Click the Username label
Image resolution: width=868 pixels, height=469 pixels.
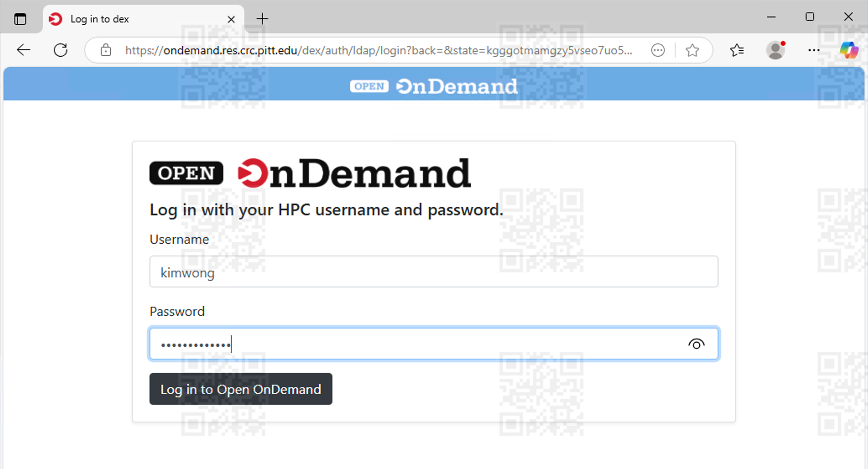pos(179,239)
